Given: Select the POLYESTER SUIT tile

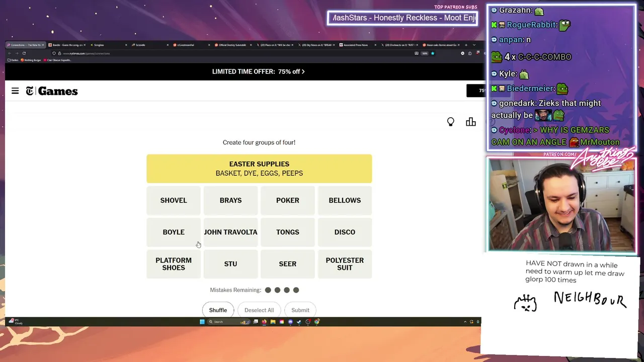Looking at the screenshot, I should (345, 264).
